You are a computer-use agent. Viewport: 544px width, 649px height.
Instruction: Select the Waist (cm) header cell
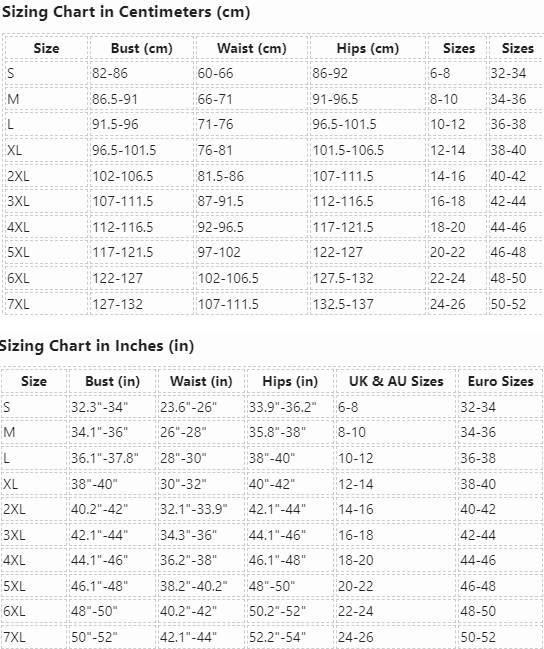point(252,48)
